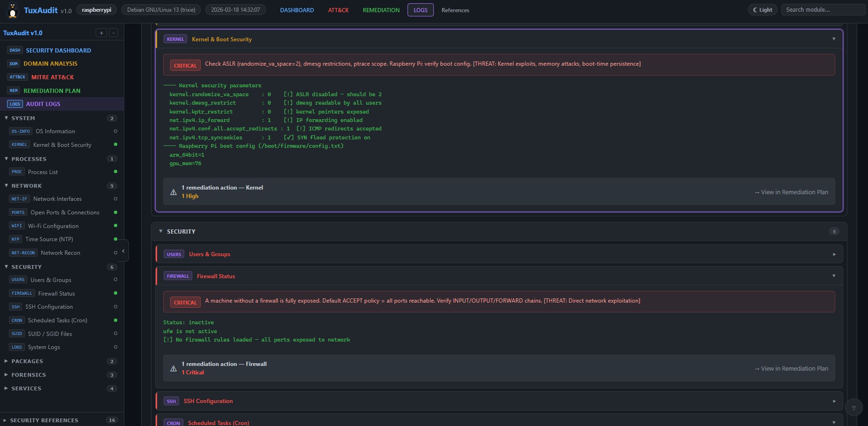
Task: Click the SUID module badge
Action: (17, 334)
